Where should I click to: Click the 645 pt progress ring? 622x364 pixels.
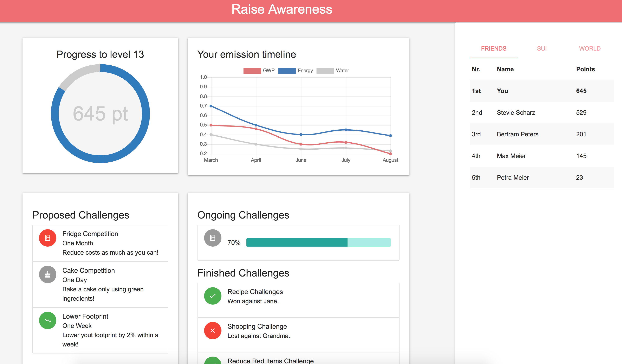(100, 113)
